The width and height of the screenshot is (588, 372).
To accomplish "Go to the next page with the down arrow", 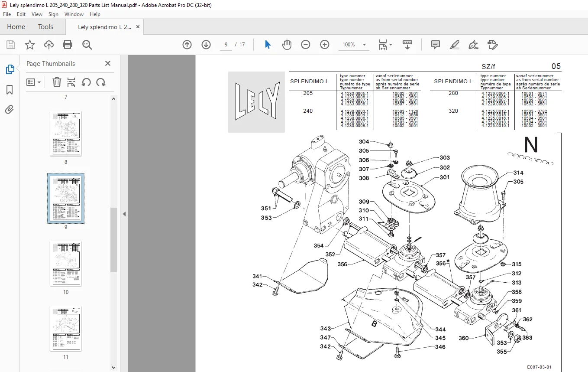I will [x=206, y=45].
